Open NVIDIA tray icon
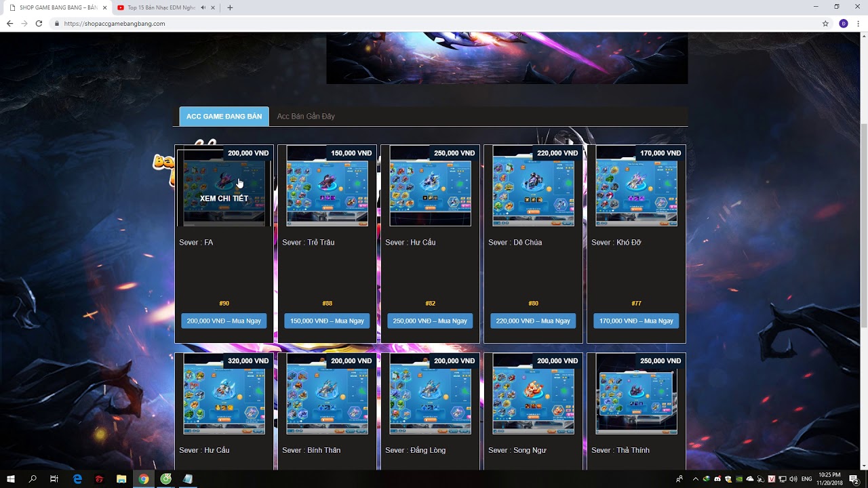The width and height of the screenshot is (868, 488). [739, 479]
